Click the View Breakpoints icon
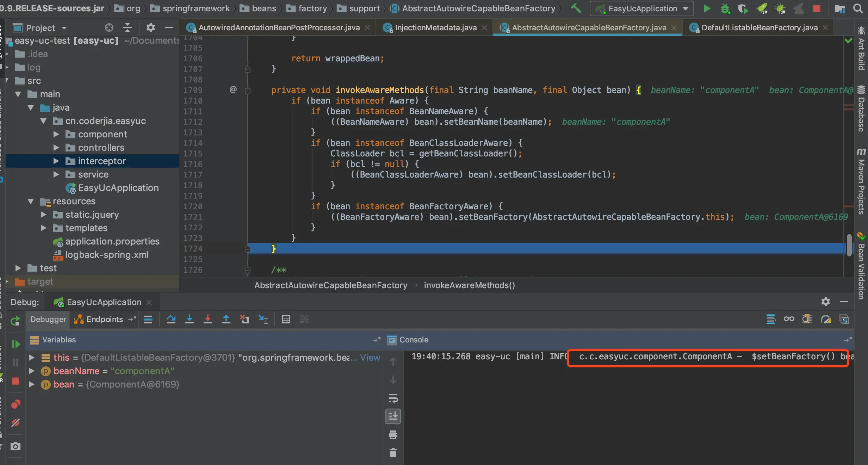Viewport: 868px width, 465px height. [x=15, y=404]
